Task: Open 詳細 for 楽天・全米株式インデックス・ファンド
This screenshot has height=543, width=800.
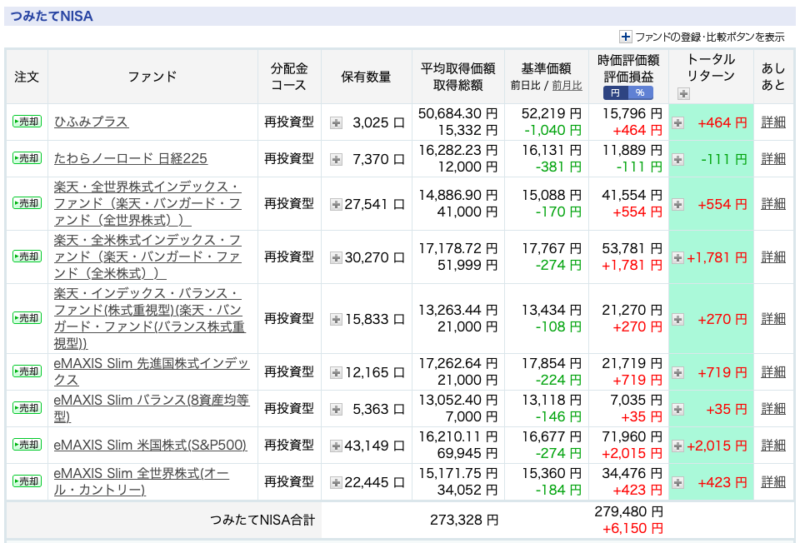Action: [773, 257]
